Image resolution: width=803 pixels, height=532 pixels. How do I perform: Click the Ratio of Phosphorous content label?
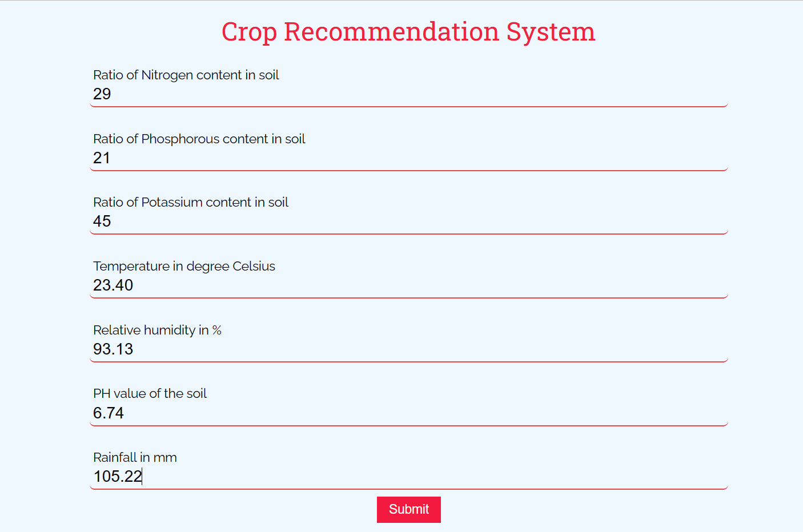click(x=199, y=139)
